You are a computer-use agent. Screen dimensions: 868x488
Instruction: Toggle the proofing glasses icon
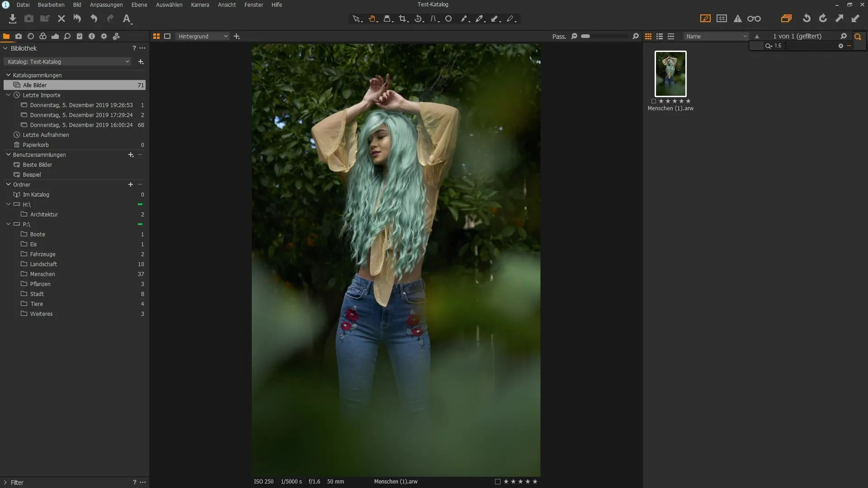tap(754, 19)
